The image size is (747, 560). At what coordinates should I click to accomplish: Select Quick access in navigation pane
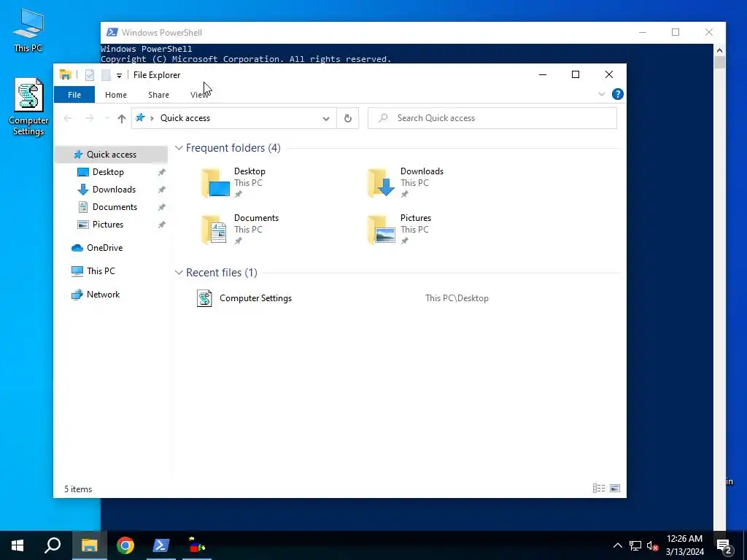click(111, 155)
